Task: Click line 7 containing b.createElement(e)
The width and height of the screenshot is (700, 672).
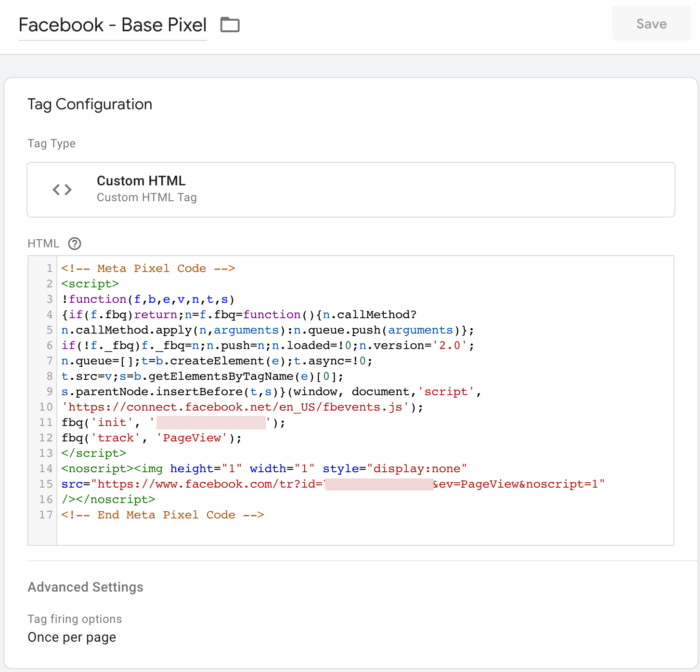Action: tap(217, 361)
